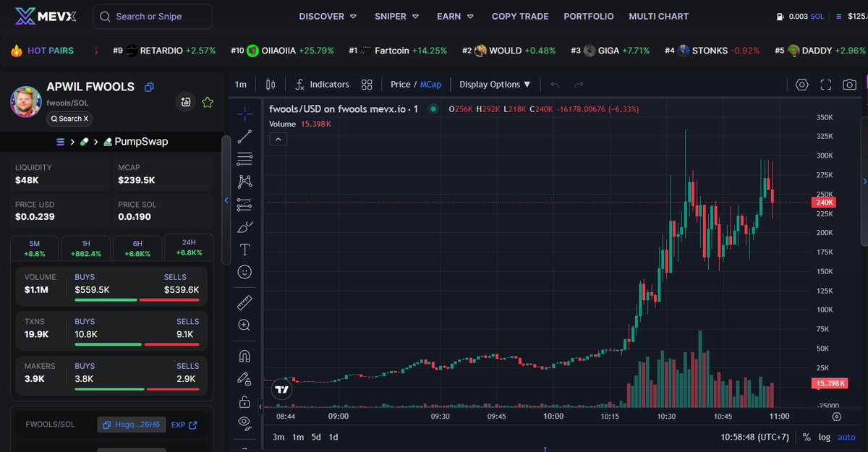Open indicator templates grid
The image size is (868, 452).
367,85
